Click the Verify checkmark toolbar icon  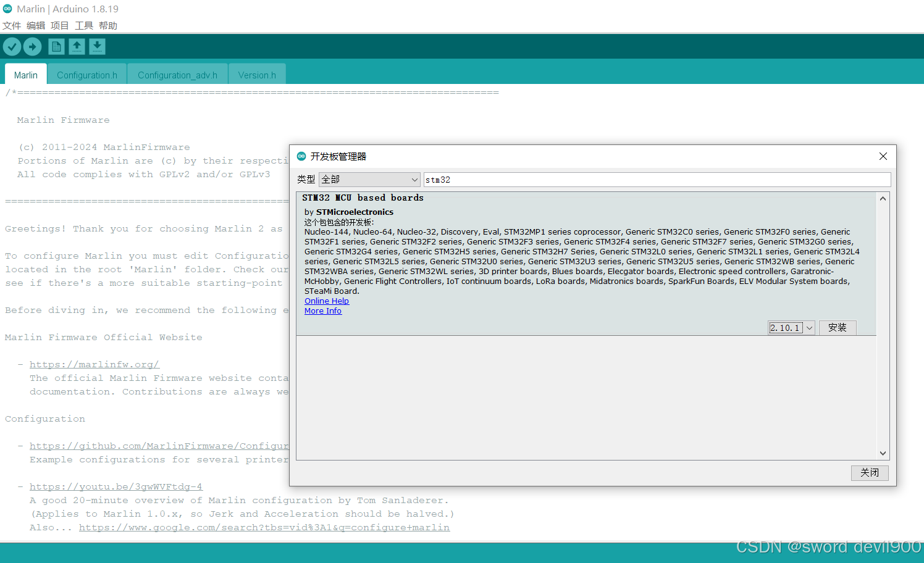click(12, 46)
